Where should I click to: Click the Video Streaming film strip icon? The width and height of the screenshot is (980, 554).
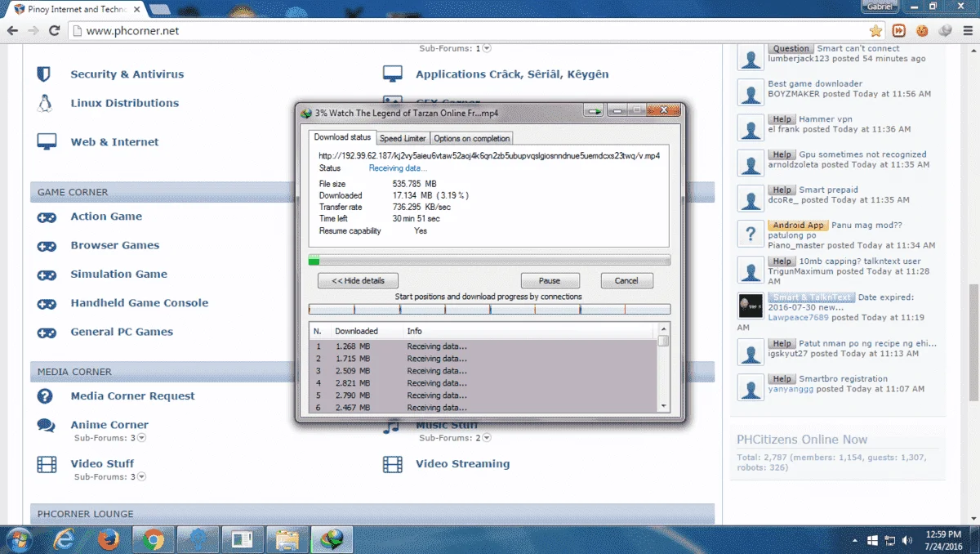pyautogui.click(x=393, y=464)
